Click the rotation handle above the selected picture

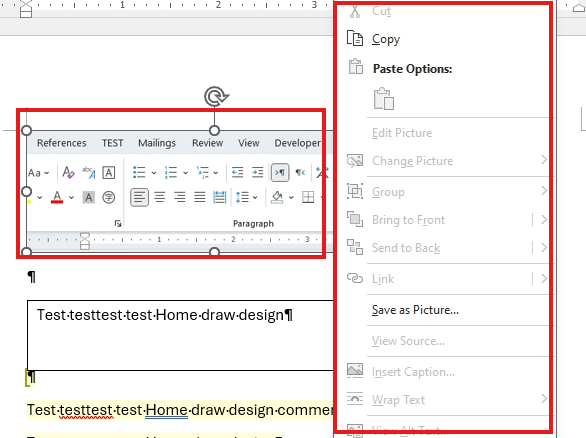click(x=216, y=96)
